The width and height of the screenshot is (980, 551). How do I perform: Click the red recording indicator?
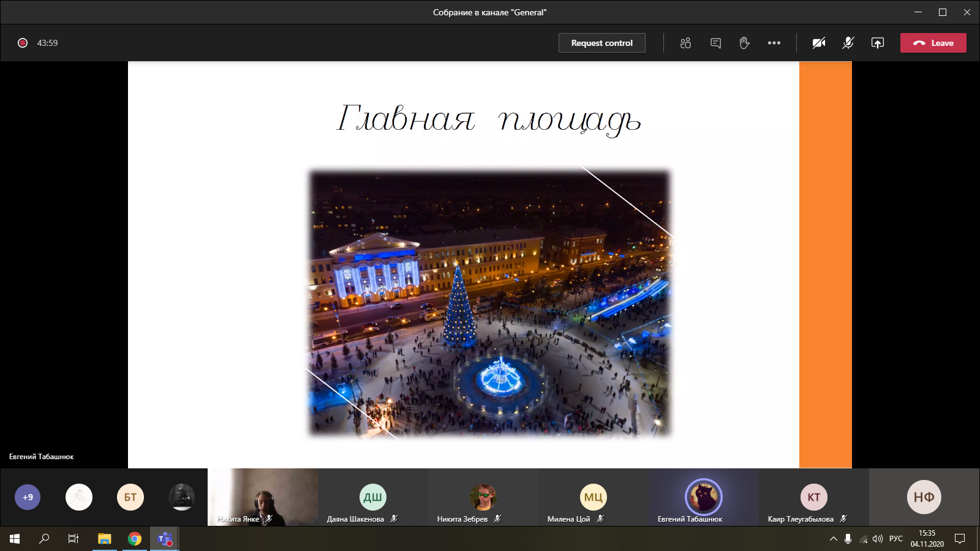click(x=23, y=43)
